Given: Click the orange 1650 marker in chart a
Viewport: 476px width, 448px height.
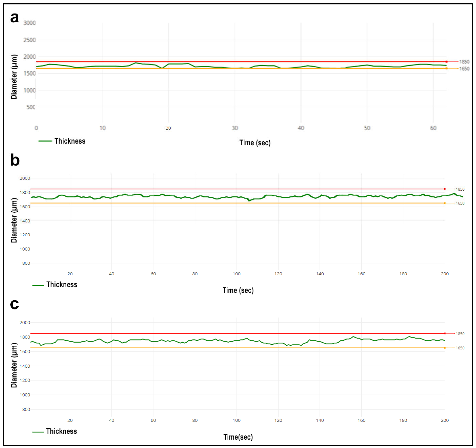Looking at the screenshot, I should pos(446,68).
